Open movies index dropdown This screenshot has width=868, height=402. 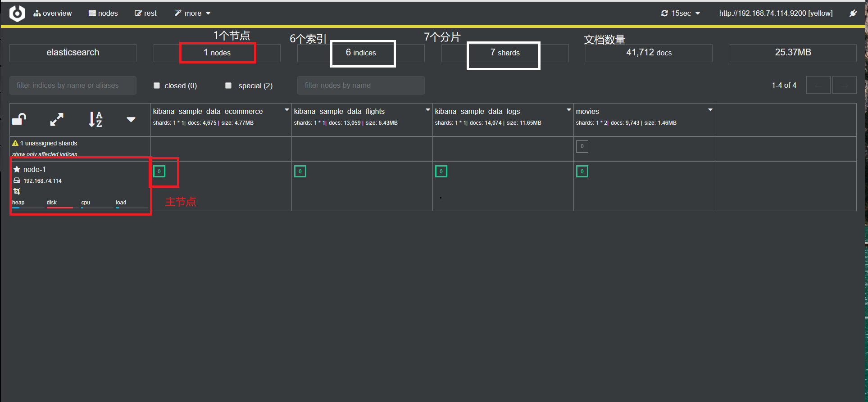[x=710, y=110]
